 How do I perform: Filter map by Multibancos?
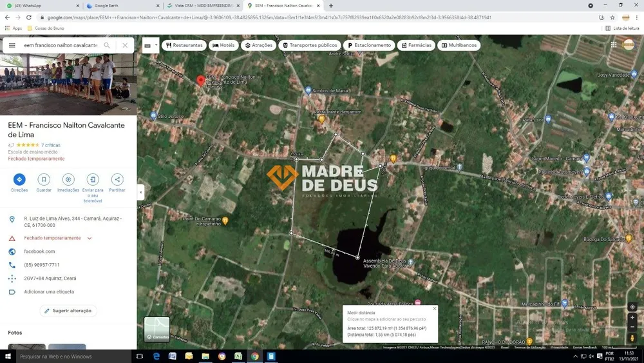pyautogui.click(x=459, y=45)
